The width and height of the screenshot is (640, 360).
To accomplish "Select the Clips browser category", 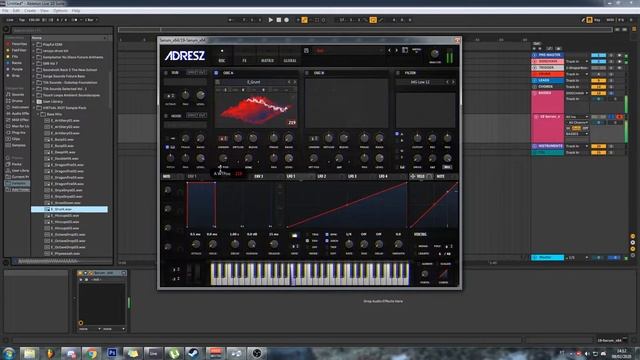I will pos(17,139).
